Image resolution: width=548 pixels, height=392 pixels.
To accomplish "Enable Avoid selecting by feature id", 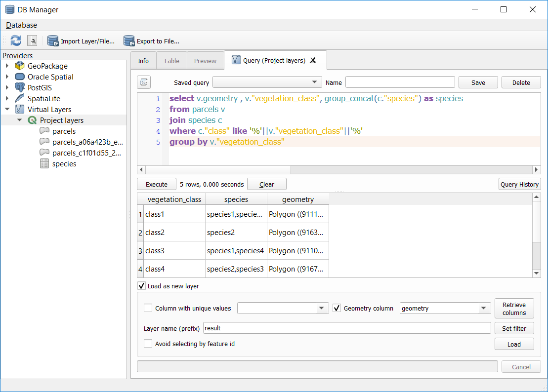I will 148,344.
